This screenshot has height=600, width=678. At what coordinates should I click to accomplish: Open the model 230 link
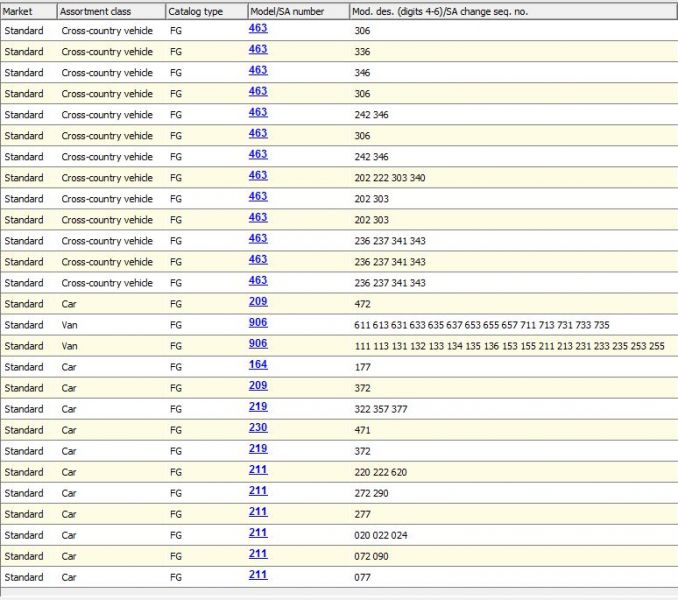(x=258, y=428)
